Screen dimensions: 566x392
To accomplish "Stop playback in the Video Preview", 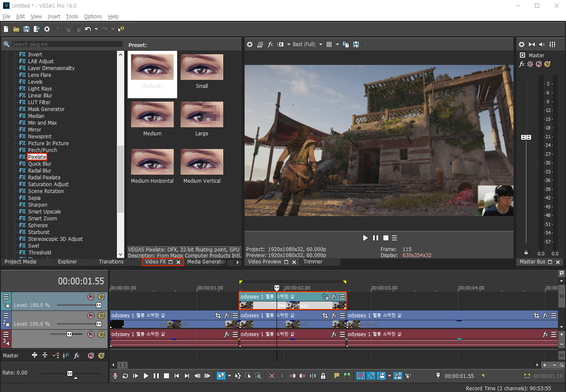I will [386, 238].
